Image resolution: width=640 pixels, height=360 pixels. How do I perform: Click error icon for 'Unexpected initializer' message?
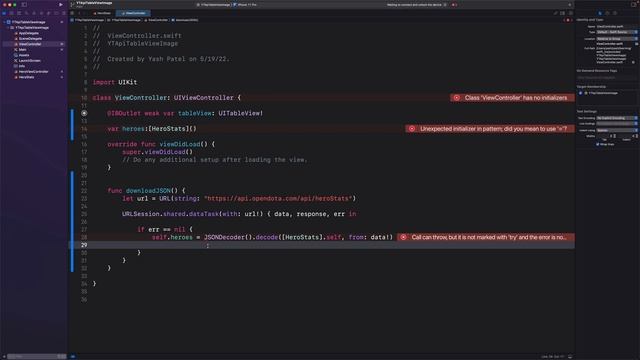point(412,129)
